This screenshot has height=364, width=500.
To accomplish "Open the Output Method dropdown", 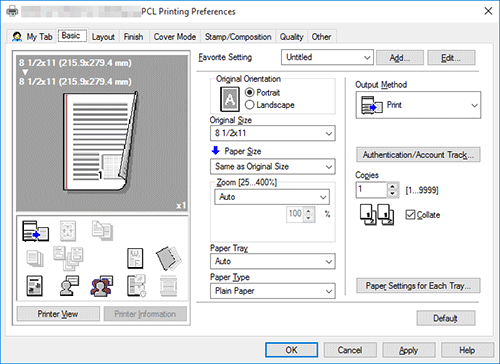I will point(418,105).
